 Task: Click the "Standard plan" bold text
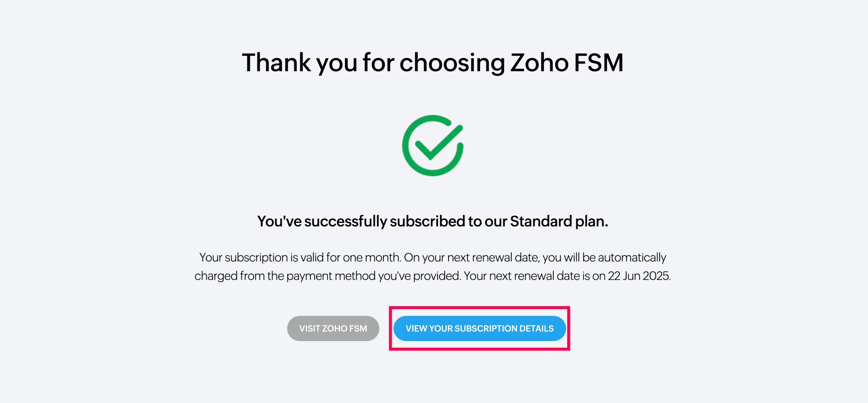coord(558,222)
